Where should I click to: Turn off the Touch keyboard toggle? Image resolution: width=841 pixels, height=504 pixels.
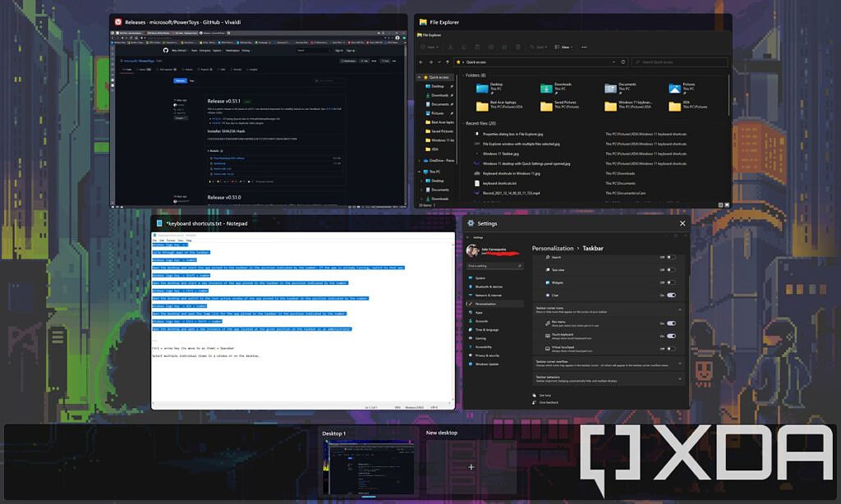671,336
